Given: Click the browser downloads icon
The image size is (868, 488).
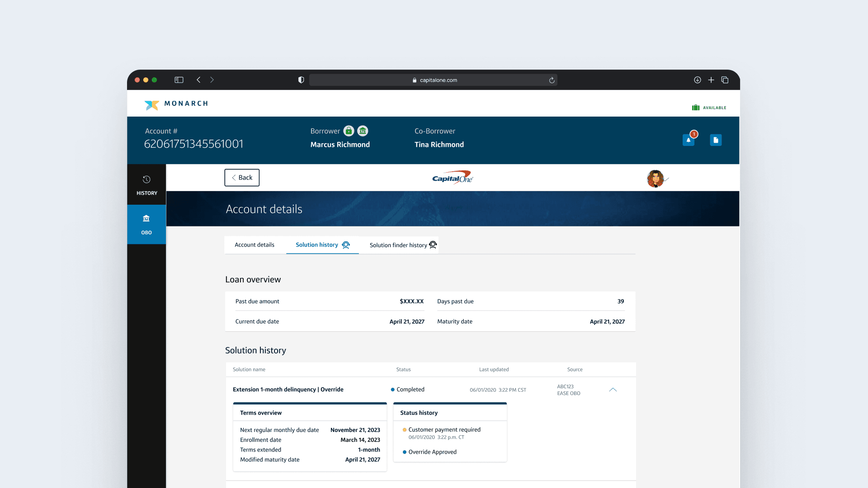Looking at the screenshot, I should click(698, 80).
